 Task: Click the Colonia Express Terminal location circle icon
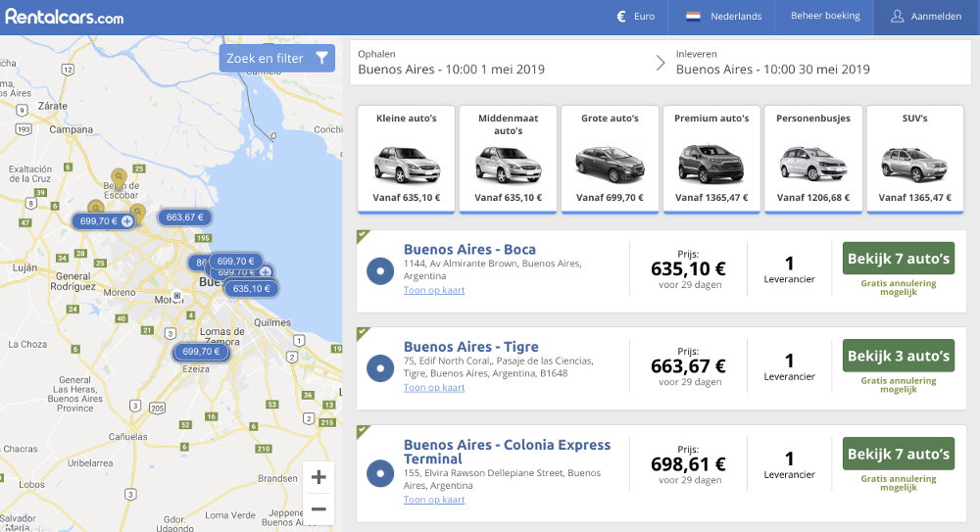(x=380, y=473)
